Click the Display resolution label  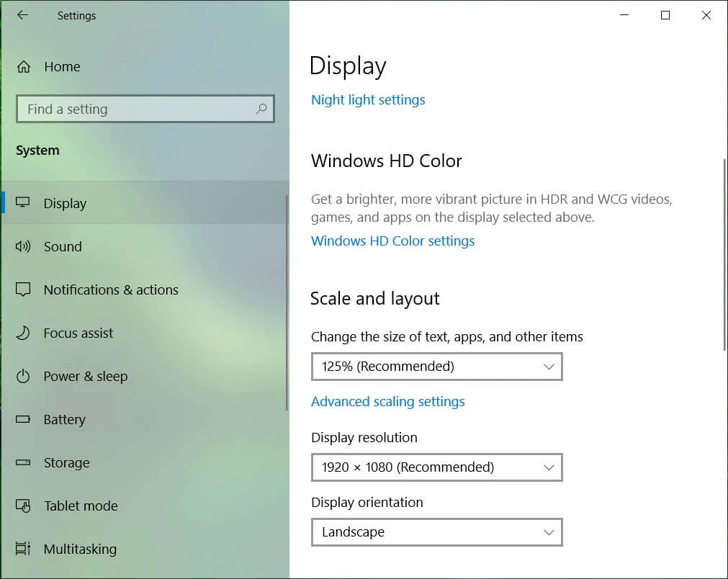(364, 437)
